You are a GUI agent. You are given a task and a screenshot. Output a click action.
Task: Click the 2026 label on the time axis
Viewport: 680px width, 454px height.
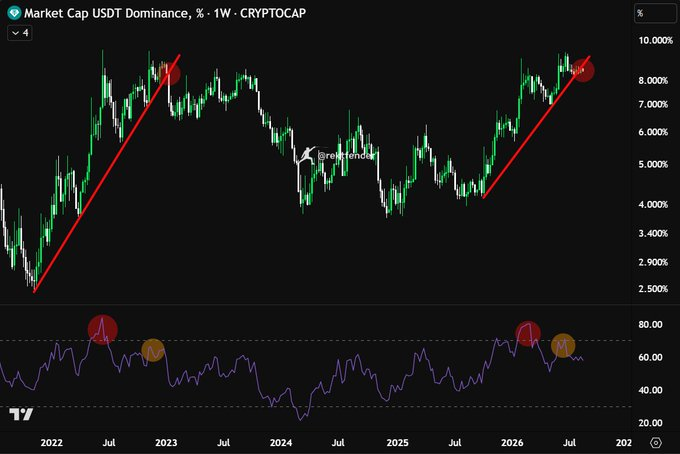click(x=512, y=443)
